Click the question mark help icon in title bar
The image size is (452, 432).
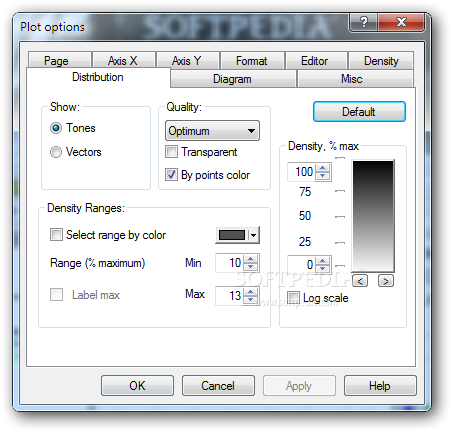364,22
